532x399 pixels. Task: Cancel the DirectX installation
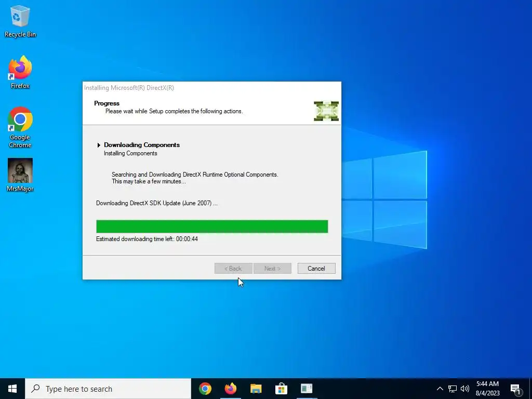(316, 269)
